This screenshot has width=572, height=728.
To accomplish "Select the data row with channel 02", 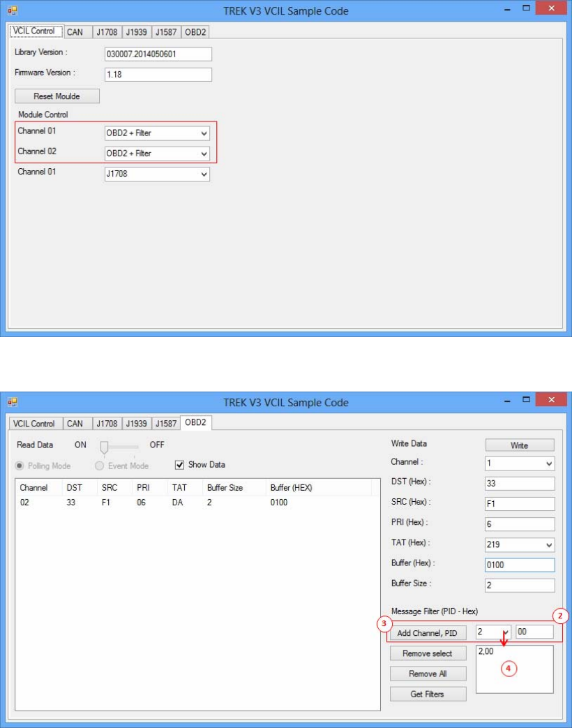I will point(197,503).
